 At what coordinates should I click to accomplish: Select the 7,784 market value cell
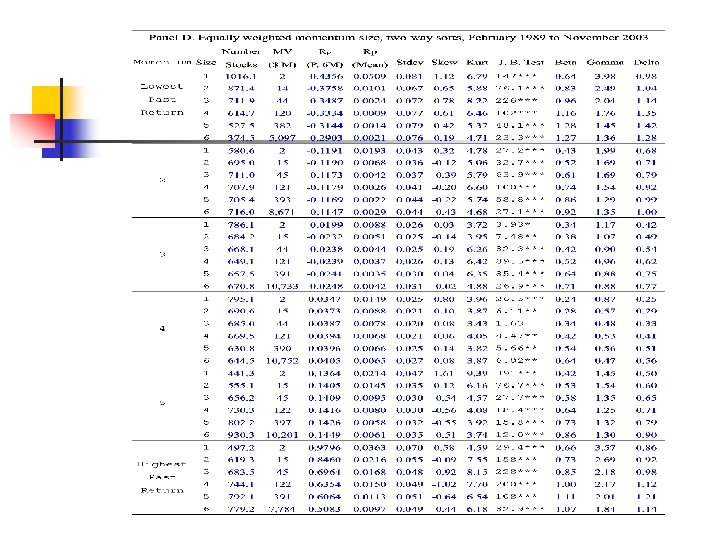pyautogui.click(x=282, y=509)
